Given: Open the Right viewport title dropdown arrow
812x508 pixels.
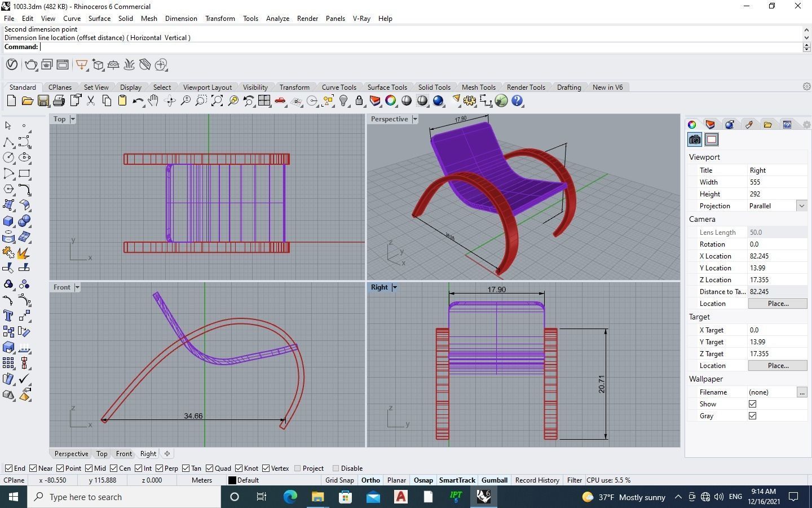Looking at the screenshot, I should pos(394,287).
